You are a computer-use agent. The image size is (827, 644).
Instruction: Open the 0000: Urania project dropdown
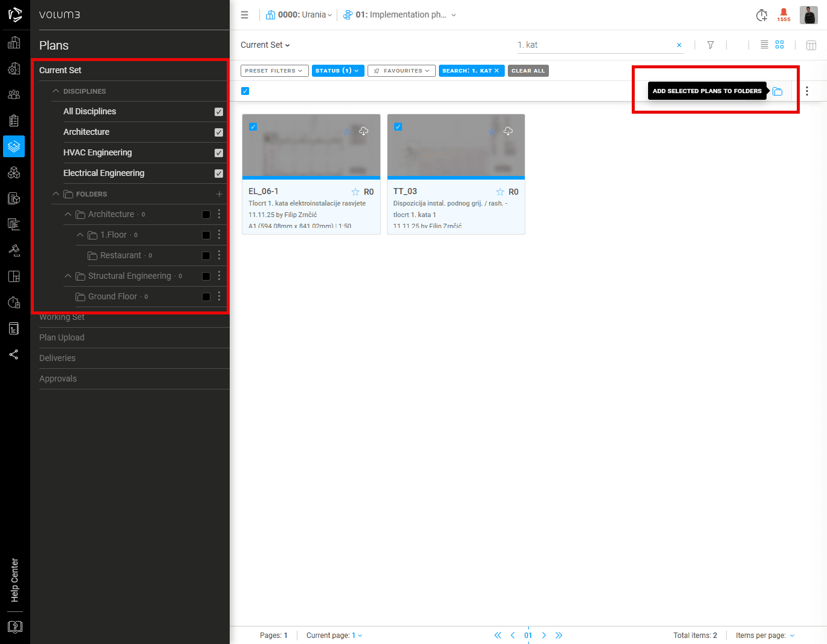299,15
